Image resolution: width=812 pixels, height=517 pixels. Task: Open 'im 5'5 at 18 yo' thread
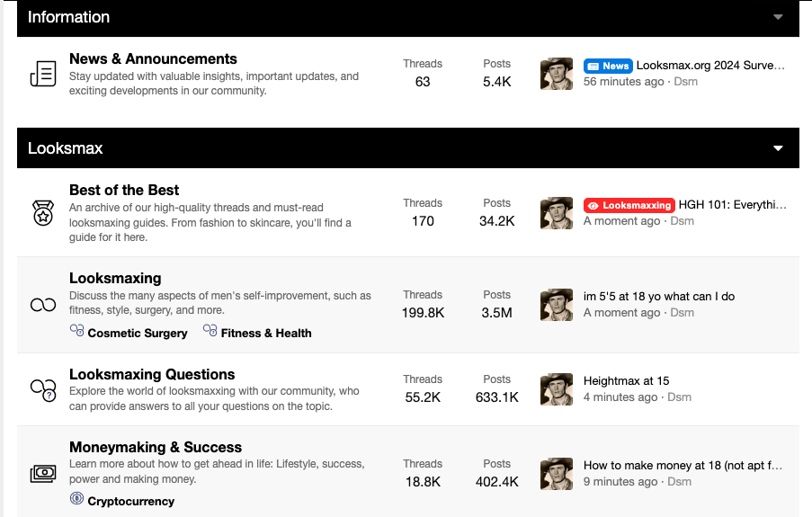click(658, 296)
